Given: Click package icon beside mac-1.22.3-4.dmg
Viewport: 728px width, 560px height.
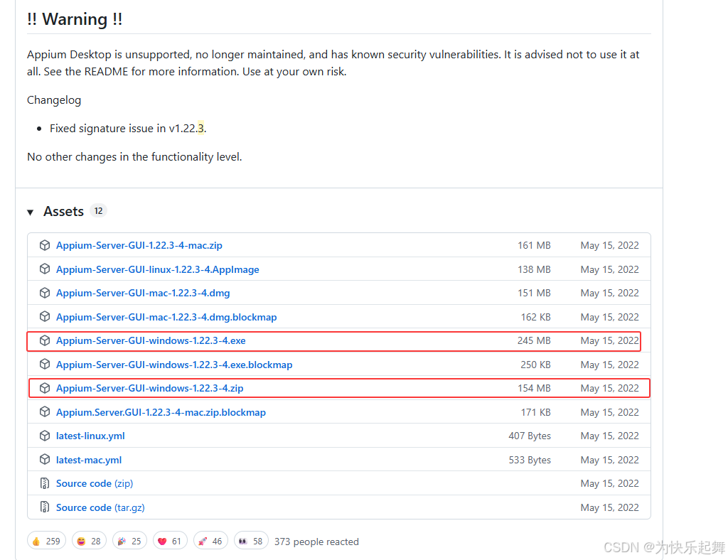Looking at the screenshot, I should point(45,293).
